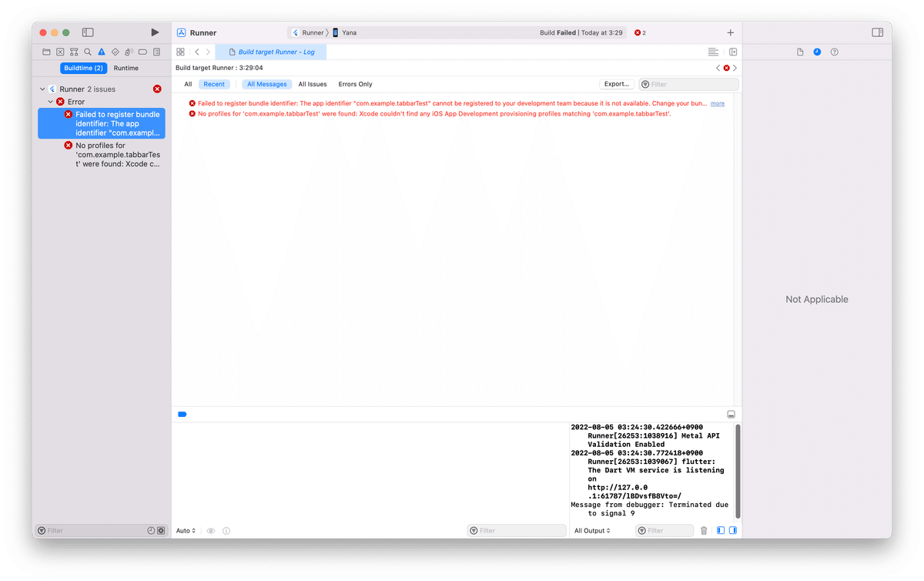This screenshot has width=924, height=581.
Task: Open the All Output dropdown
Action: coord(594,530)
